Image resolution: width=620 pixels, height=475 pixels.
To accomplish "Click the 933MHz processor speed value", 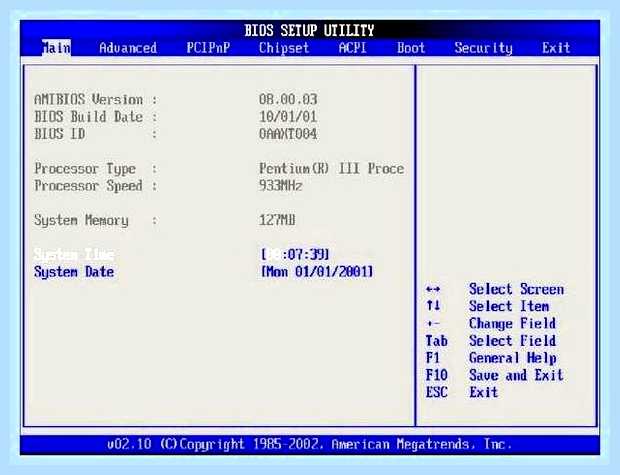I will point(281,185).
